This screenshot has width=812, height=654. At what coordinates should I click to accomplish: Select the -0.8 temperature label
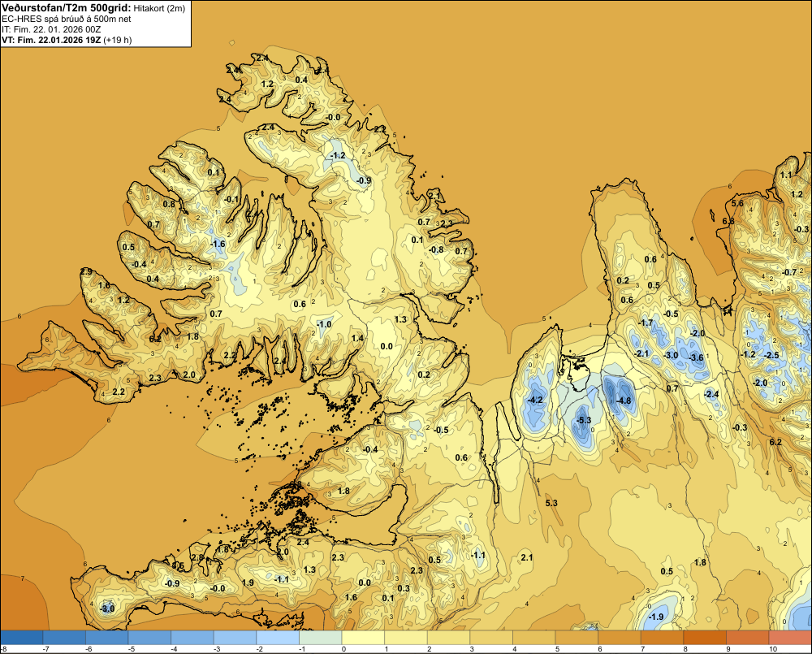(437, 249)
